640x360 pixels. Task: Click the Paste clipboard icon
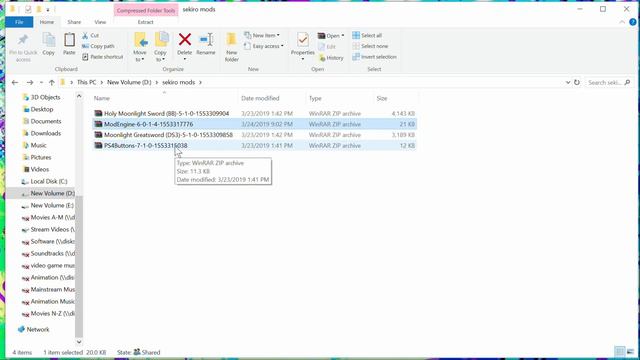[x=69, y=40]
